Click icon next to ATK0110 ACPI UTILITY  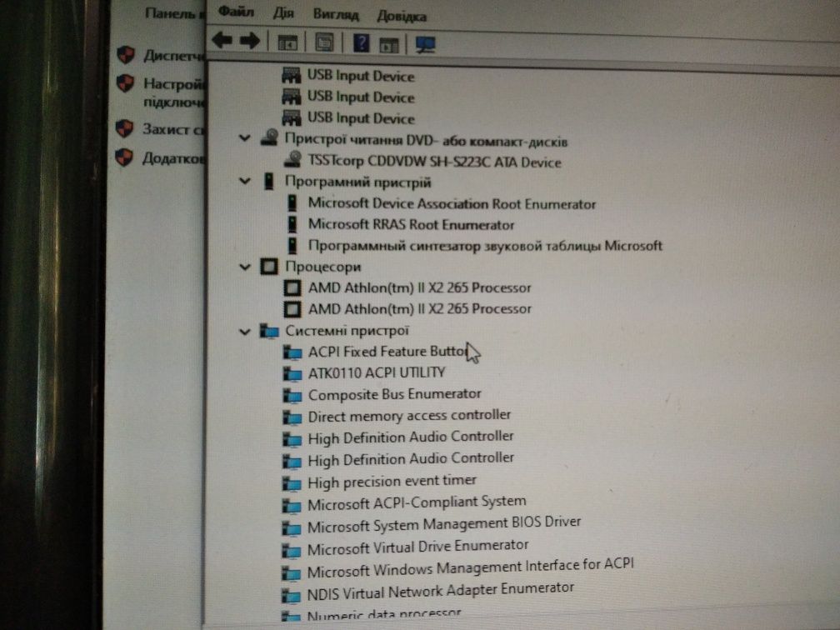tap(292, 374)
